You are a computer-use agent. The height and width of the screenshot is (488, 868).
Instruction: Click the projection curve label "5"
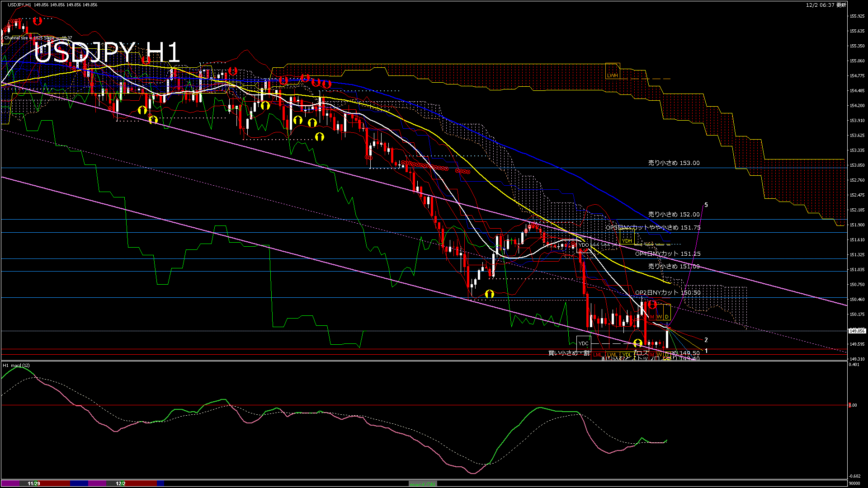coord(706,205)
